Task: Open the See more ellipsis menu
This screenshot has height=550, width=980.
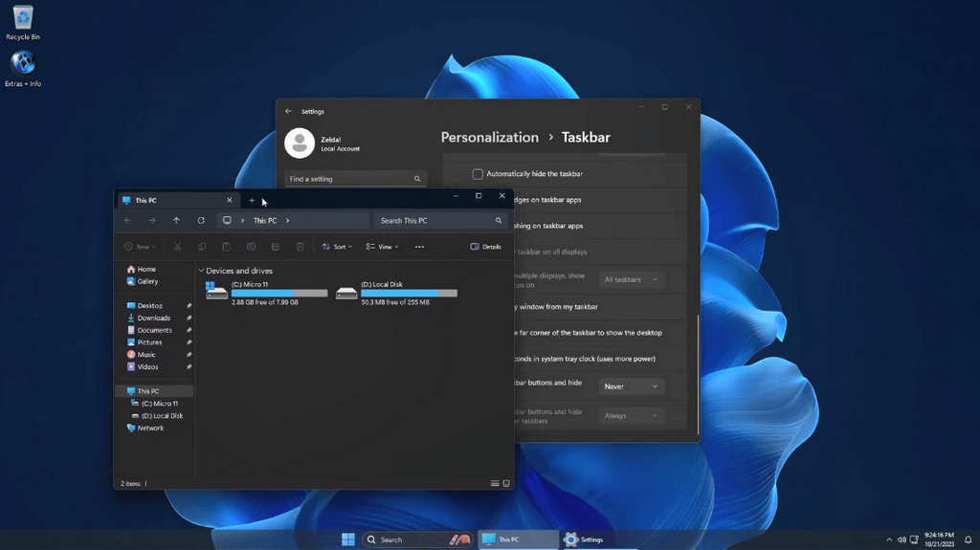Action: click(x=419, y=247)
